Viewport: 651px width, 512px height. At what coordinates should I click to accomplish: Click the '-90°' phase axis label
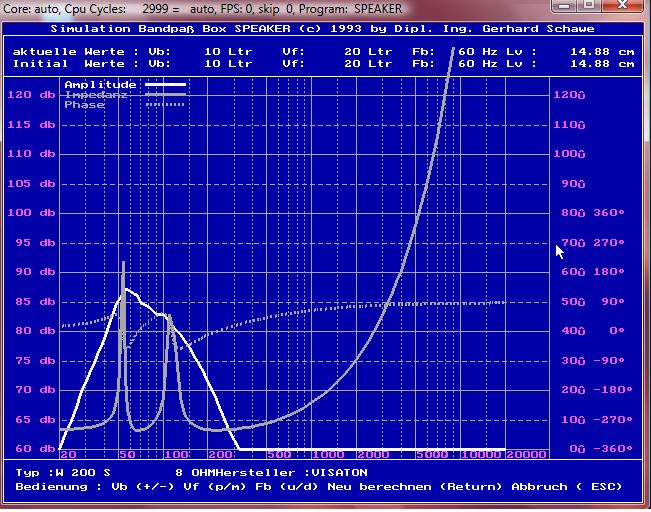609,360
